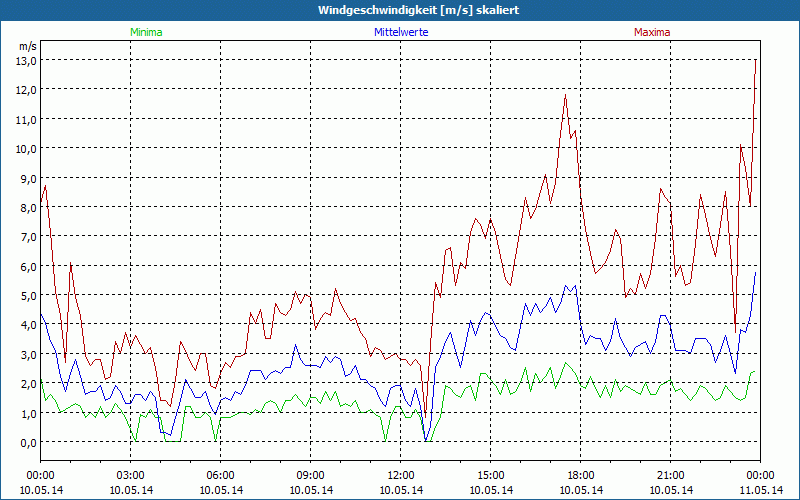The height and width of the screenshot is (500, 800).
Task: Click the 03:00 time axis label
Action: (x=131, y=476)
